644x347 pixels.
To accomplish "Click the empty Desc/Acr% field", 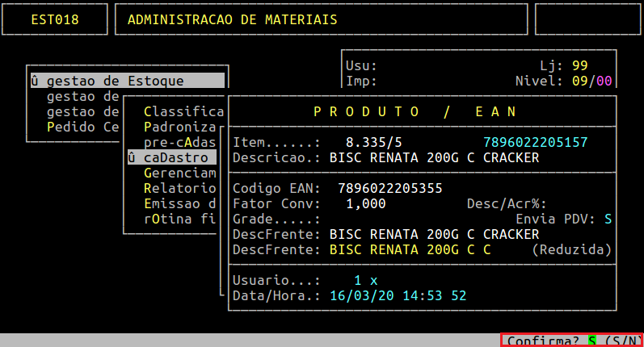I will click(583, 203).
